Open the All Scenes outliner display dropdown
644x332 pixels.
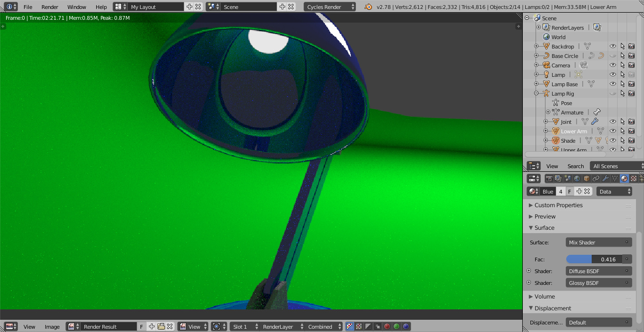617,166
